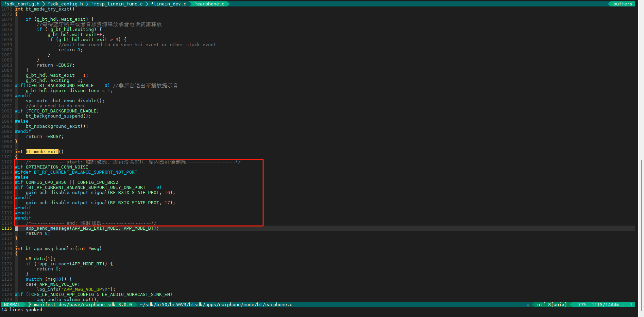Click the earphone.c file path in status line
This screenshot has height=317, width=644.
click(216, 304)
